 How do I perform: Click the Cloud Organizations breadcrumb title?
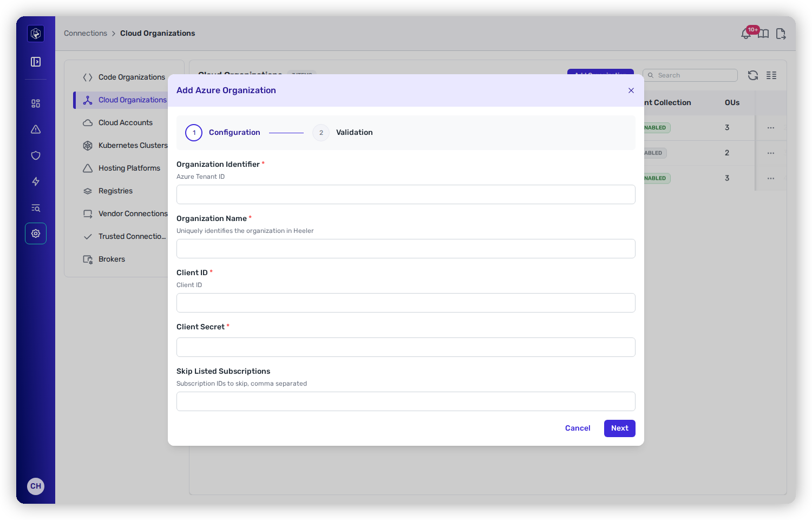[158, 34]
